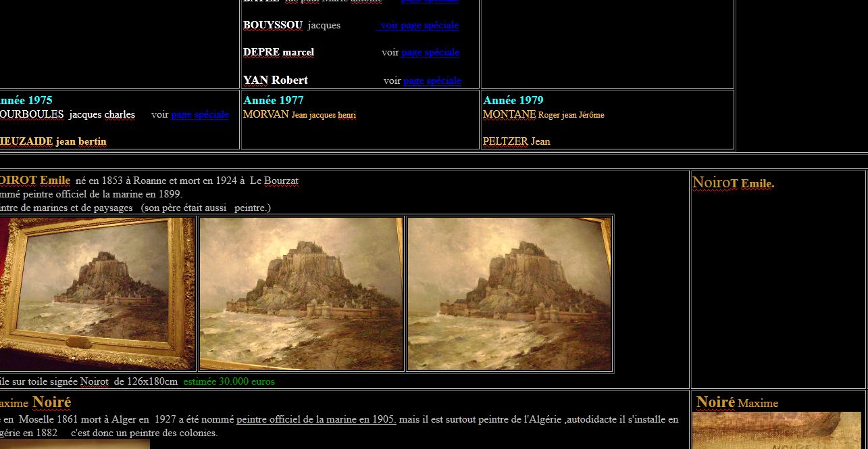Select the 'Année 1977' heading
Screen dimensions: 868x449
(274, 101)
